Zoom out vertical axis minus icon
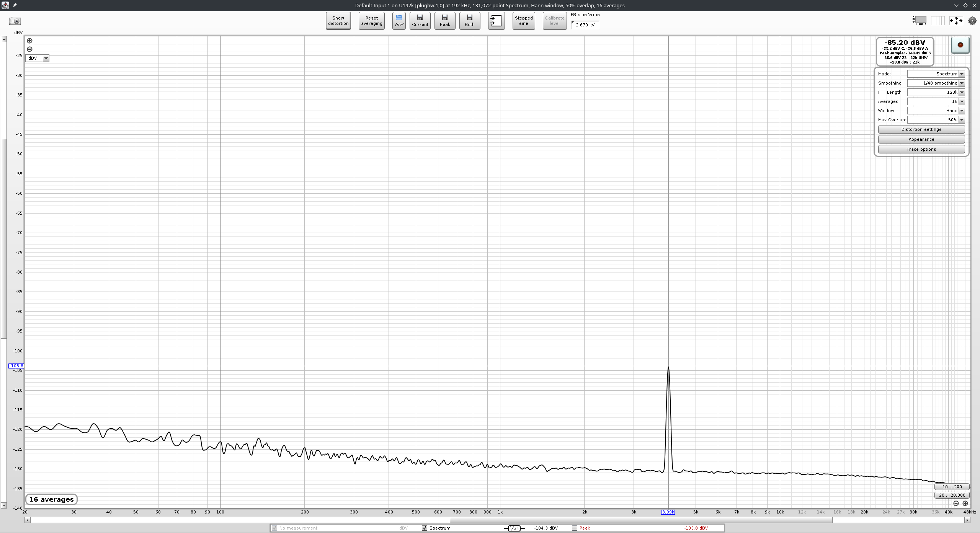Viewport: 980px width, 533px height. 29,49
